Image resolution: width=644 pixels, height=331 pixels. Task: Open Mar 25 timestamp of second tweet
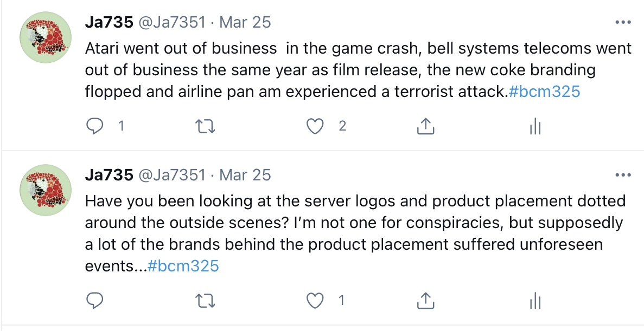(246, 175)
